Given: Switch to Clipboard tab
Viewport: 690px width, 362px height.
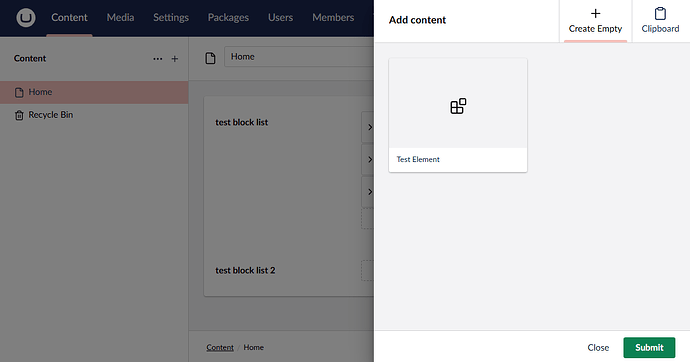Looking at the screenshot, I should pyautogui.click(x=661, y=21).
